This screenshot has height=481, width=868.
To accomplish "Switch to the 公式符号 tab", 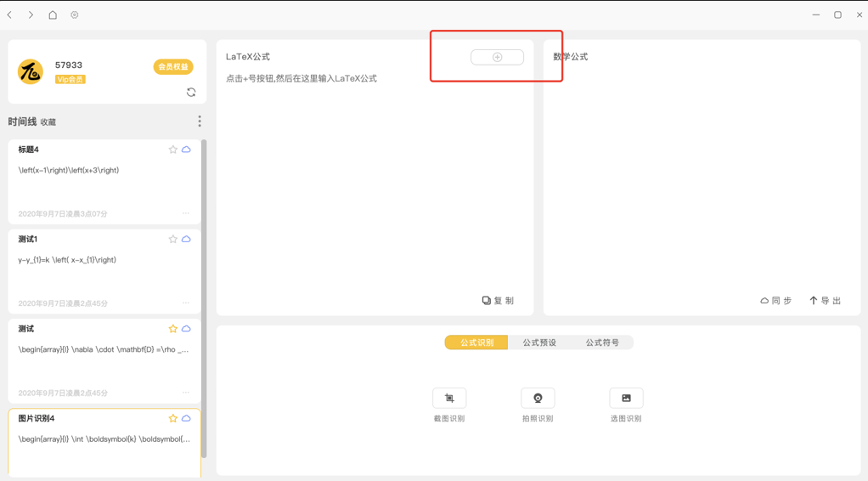I will [x=602, y=343].
